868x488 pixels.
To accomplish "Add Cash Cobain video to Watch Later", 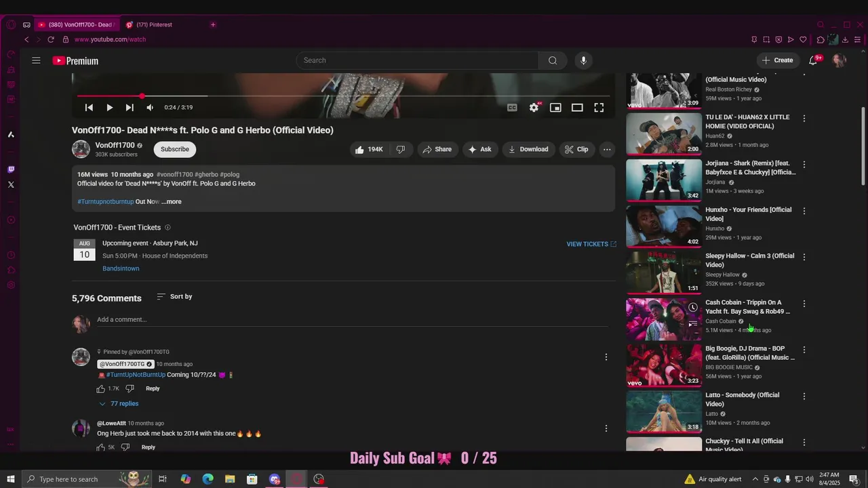I will coord(692,308).
